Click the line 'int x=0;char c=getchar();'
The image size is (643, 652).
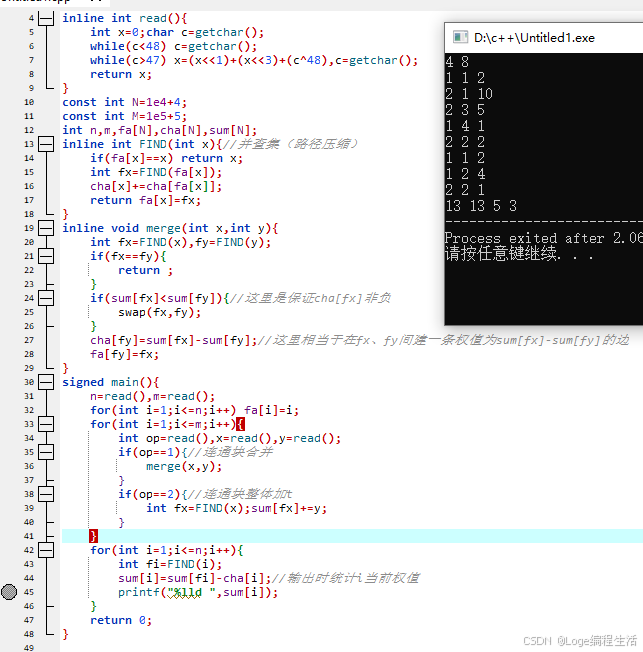point(177,32)
